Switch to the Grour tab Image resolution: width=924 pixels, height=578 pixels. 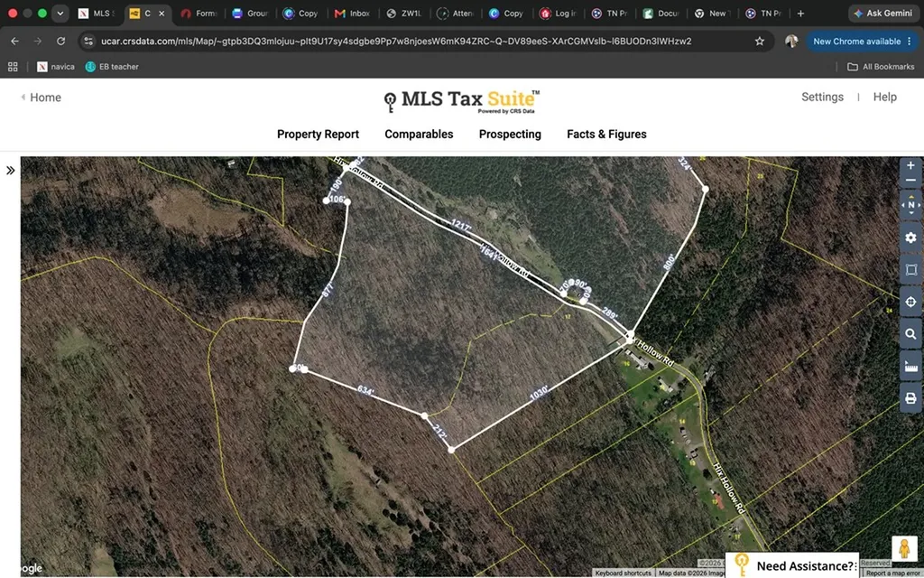[250, 13]
